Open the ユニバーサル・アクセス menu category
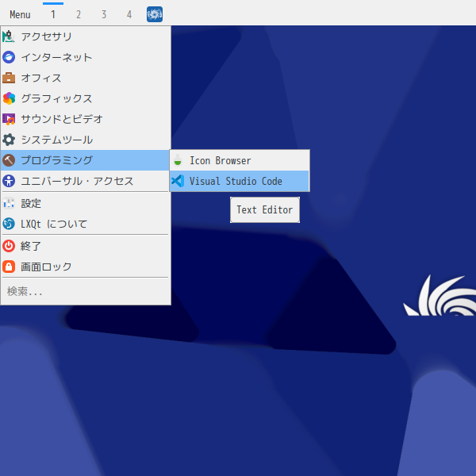 [85, 181]
